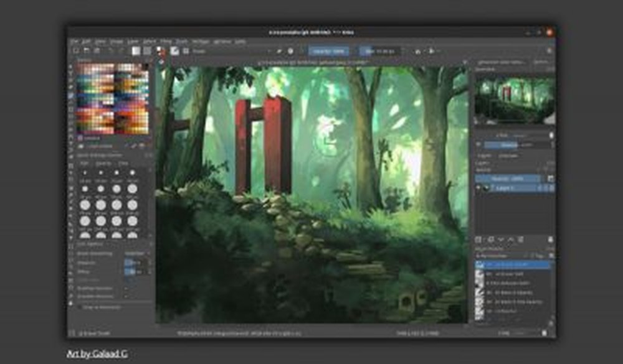
Task: Open the File menu
Action: [74, 41]
